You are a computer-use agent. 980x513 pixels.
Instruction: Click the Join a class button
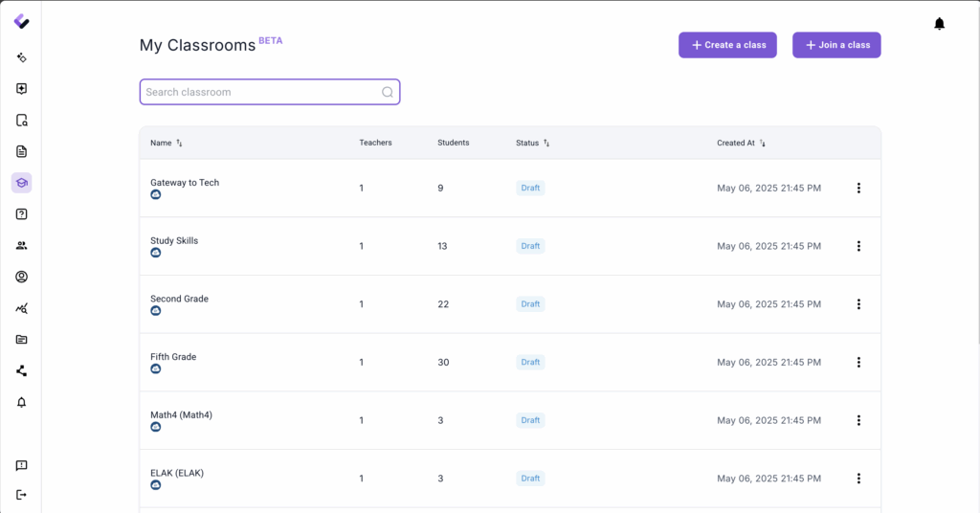pyautogui.click(x=836, y=45)
